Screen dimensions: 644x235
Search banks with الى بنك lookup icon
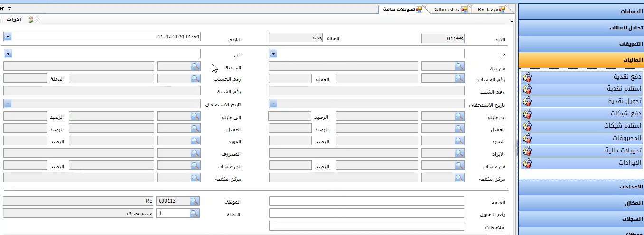pyautogui.click(x=195, y=66)
